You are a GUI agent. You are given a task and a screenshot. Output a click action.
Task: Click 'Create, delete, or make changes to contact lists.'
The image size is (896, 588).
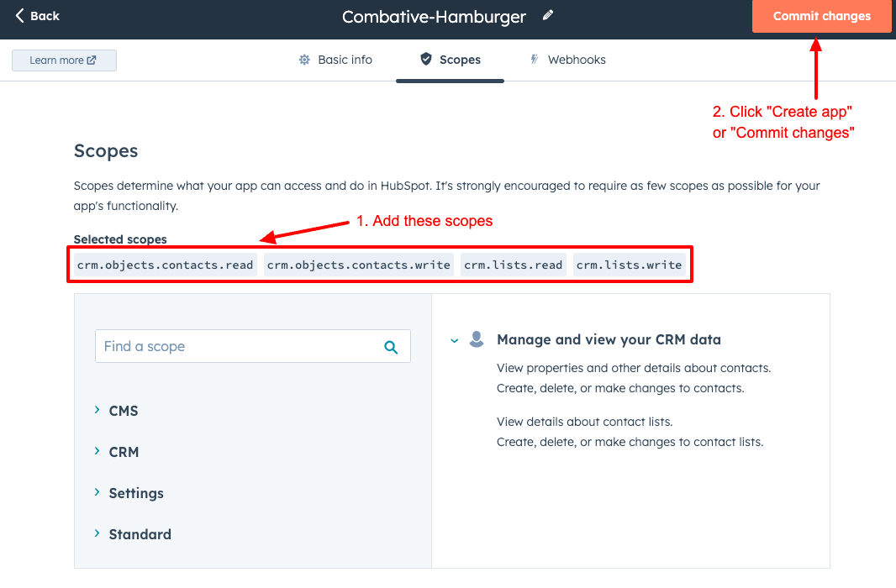(x=630, y=442)
